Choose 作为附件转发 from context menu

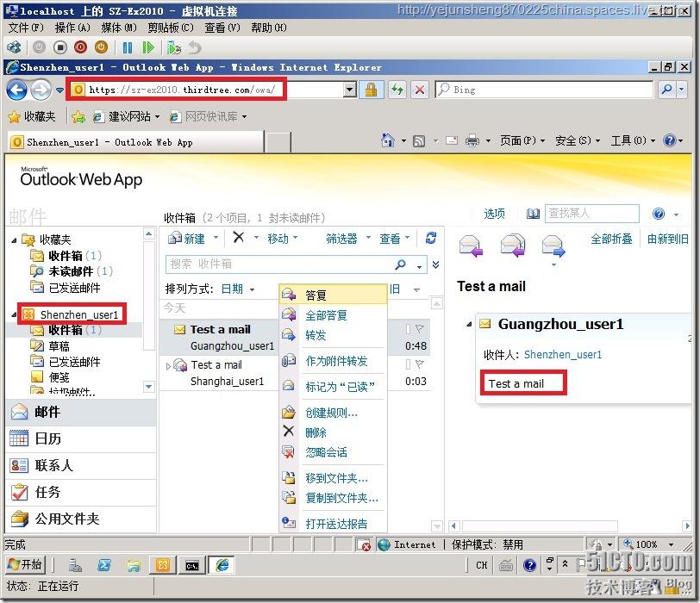(333, 361)
